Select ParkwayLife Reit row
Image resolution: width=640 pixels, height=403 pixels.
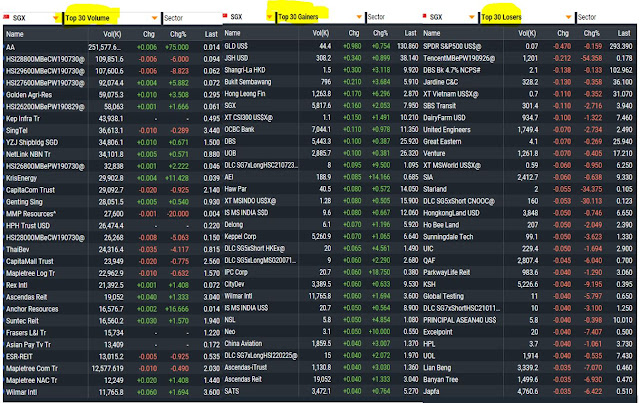(529, 272)
